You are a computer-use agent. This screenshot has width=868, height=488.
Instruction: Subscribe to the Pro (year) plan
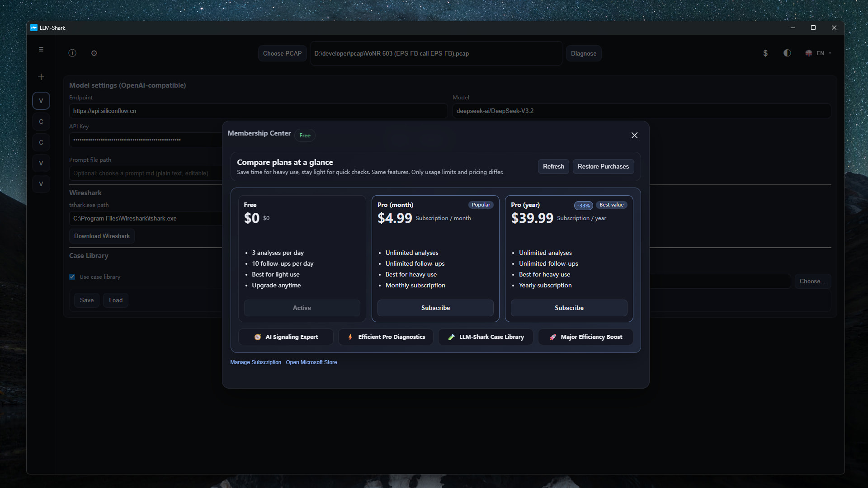coord(569,308)
